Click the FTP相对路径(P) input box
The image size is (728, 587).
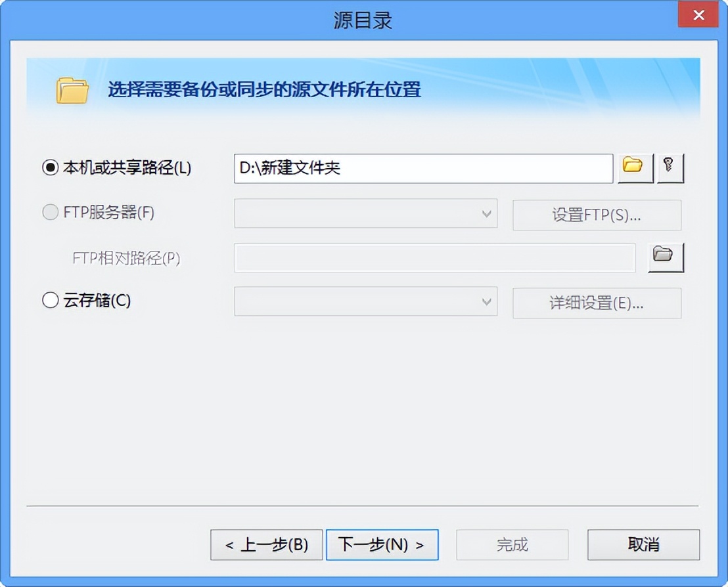[x=434, y=257]
